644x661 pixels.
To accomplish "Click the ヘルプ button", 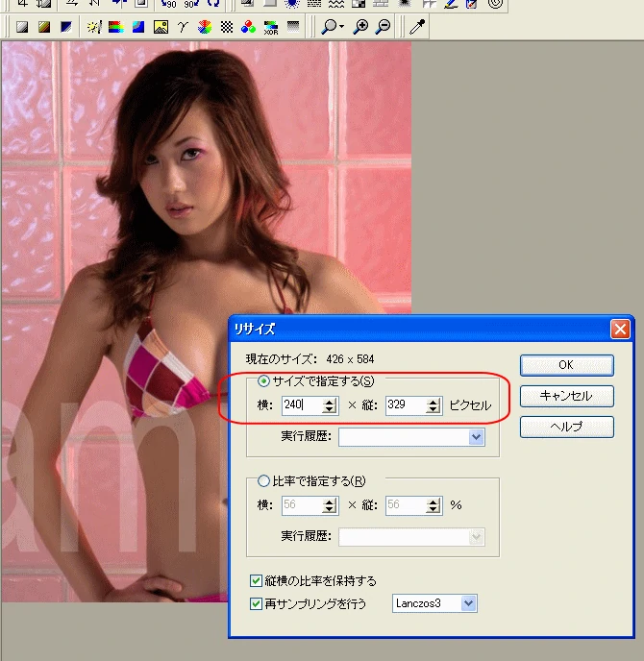I will coord(566,427).
